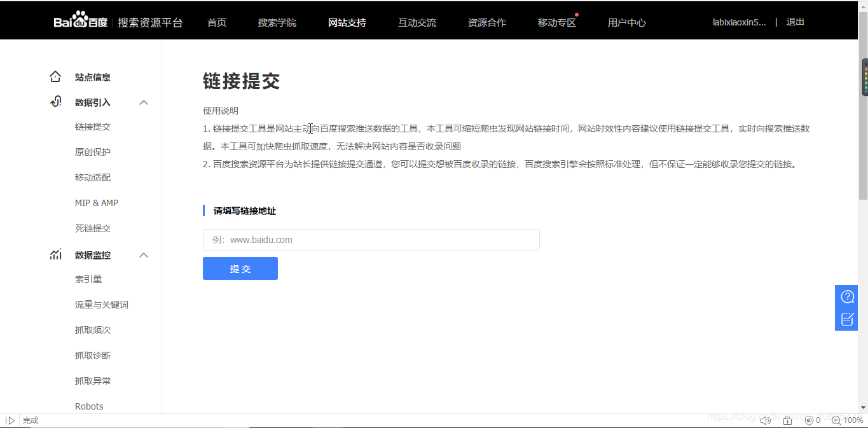
Task: Focus the link address input field
Action: [x=371, y=240]
